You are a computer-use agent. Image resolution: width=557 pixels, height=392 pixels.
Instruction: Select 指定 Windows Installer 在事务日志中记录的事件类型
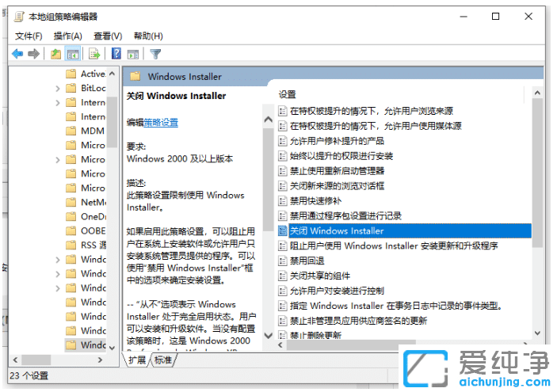pyautogui.click(x=395, y=306)
